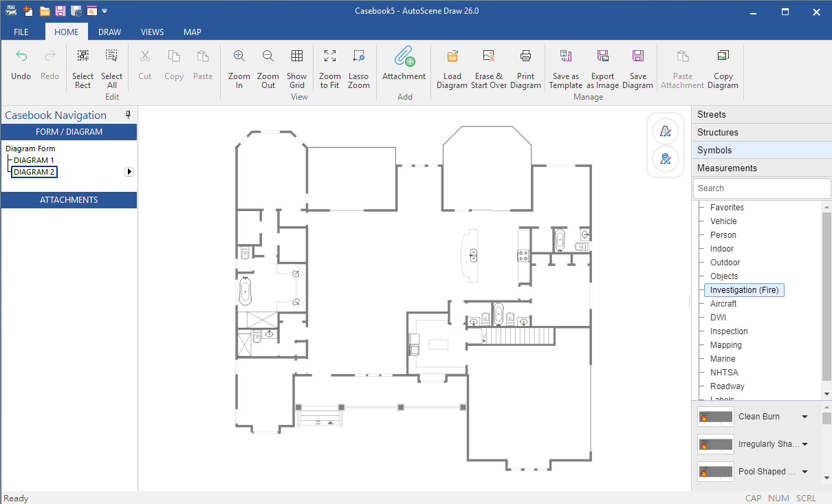Click the Load Diagram icon

coord(452,56)
